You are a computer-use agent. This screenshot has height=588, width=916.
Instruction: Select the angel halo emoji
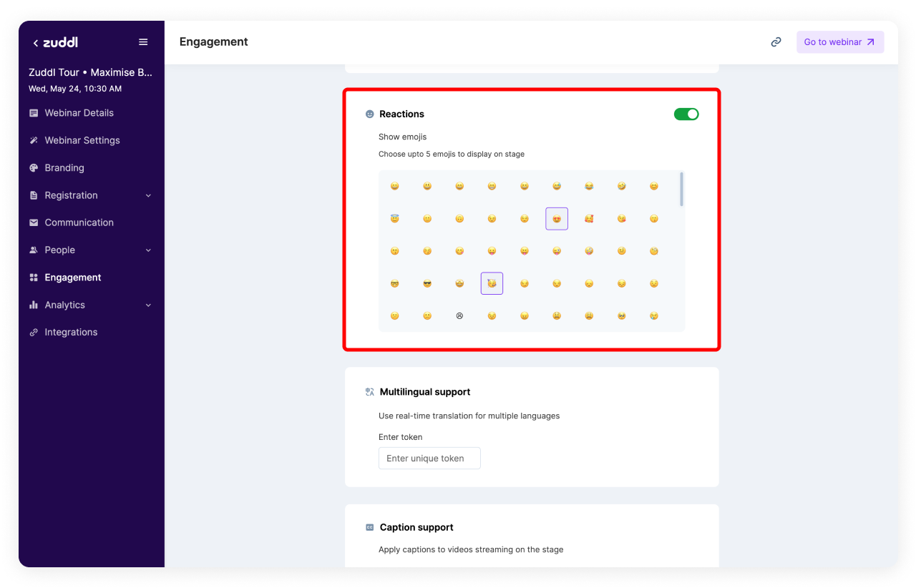pyautogui.click(x=394, y=219)
